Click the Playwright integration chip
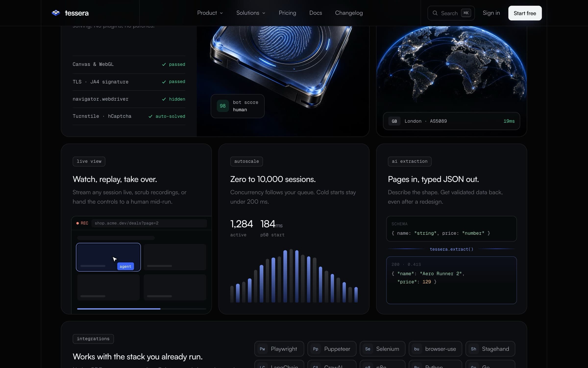Viewport: 588px width, 368px height. point(279,349)
